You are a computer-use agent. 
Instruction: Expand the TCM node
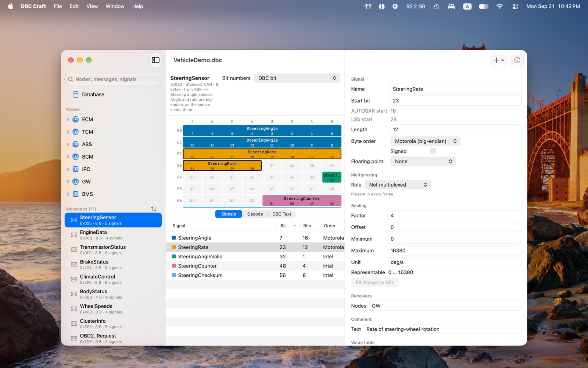[68, 132]
